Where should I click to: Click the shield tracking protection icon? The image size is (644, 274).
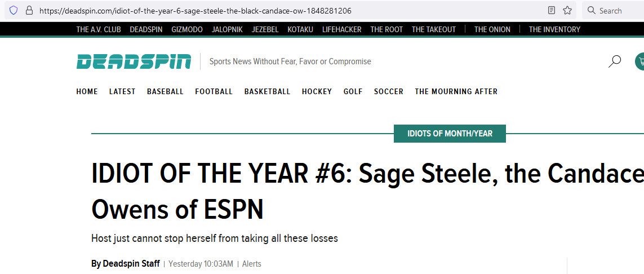click(14, 10)
